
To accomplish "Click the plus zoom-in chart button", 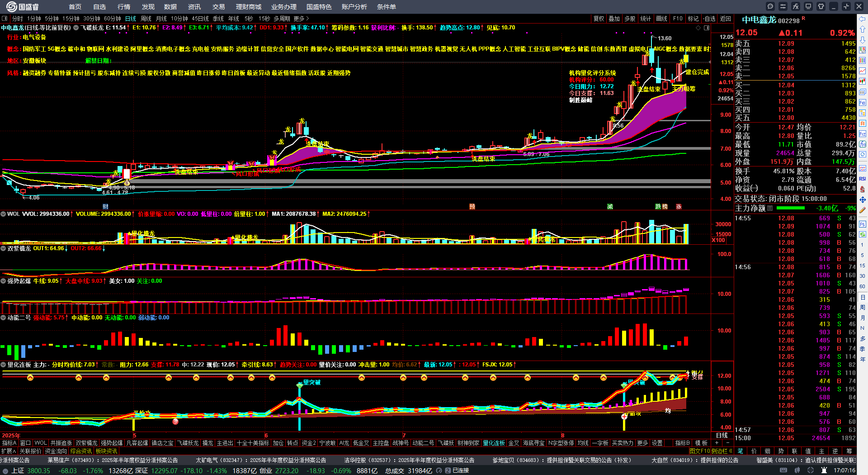I will pos(717,443).
